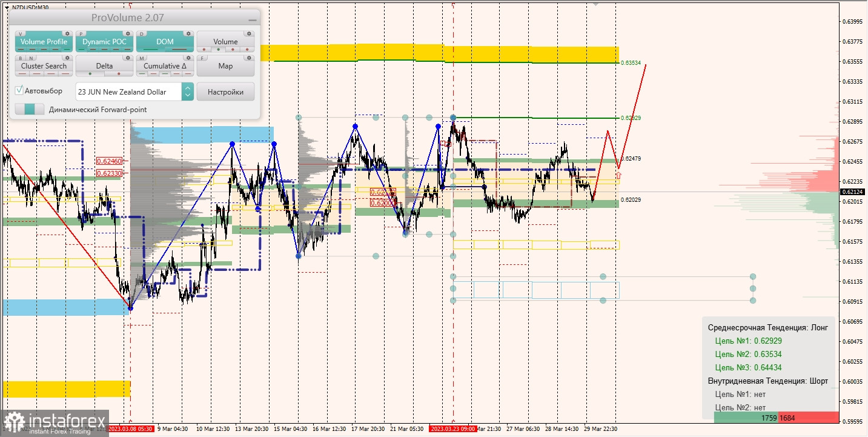Open Dynamic POC gear settings
868x437 pixels.
(x=127, y=34)
